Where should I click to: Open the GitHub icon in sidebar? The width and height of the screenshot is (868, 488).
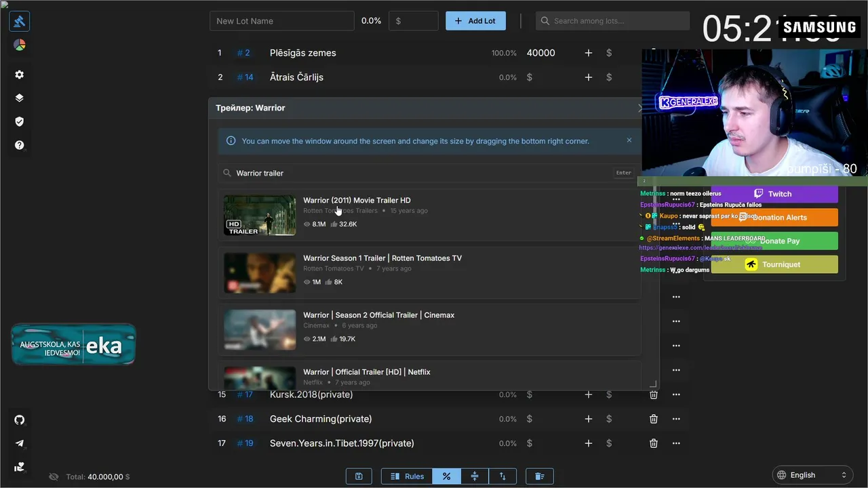20,420
